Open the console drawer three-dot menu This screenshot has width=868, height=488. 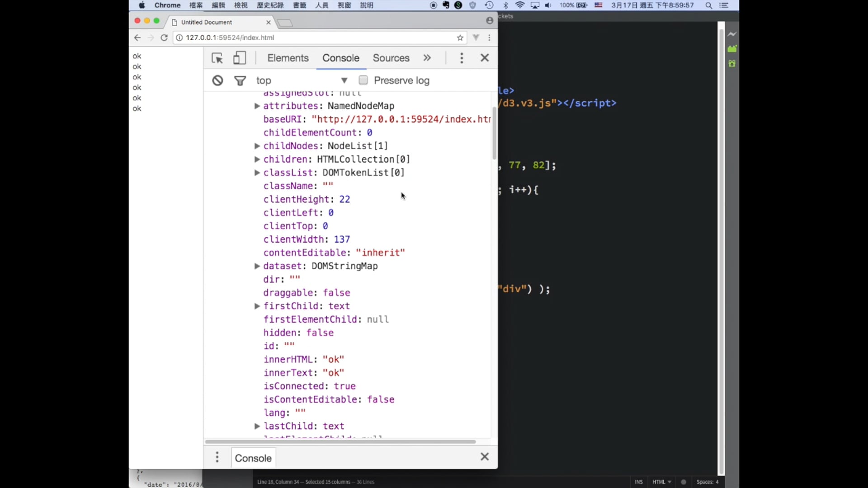pyautogui.click(x=217, y=457)
